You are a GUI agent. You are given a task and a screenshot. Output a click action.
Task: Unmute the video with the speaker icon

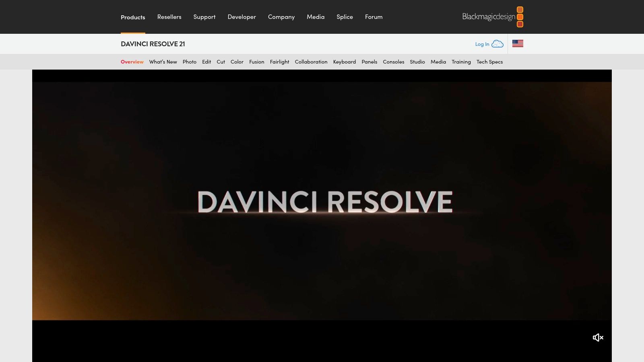point(598,337)
